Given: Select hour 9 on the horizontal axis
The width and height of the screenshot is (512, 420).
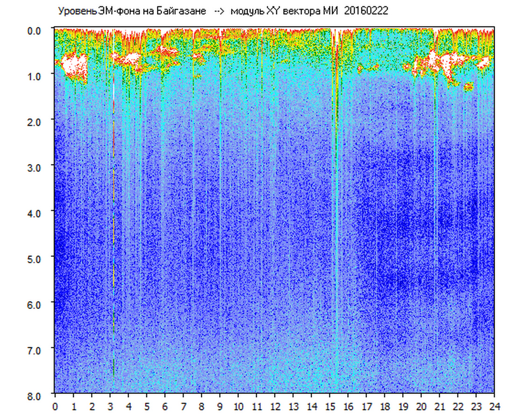Looking at the screenshot, I should (x=220, y=407).
